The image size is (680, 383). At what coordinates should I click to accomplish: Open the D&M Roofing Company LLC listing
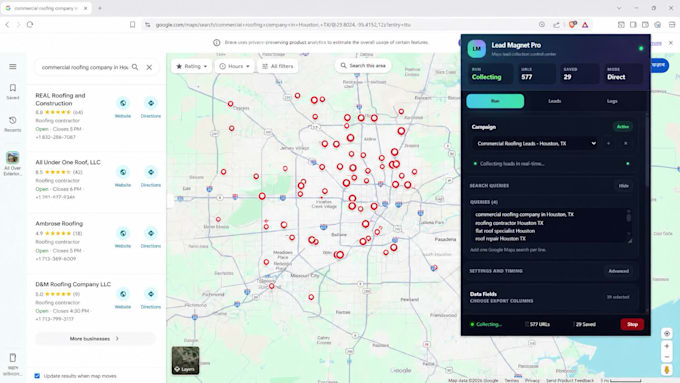(x=73, y=284)
